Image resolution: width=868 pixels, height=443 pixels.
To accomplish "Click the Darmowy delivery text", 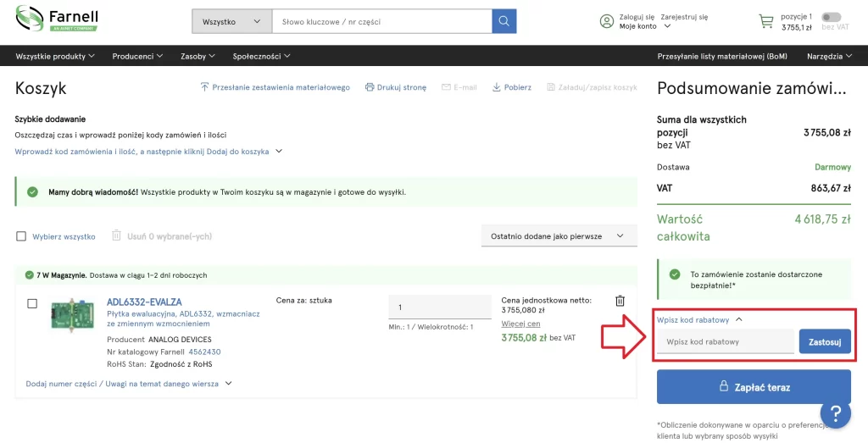I will coord(832,167).
